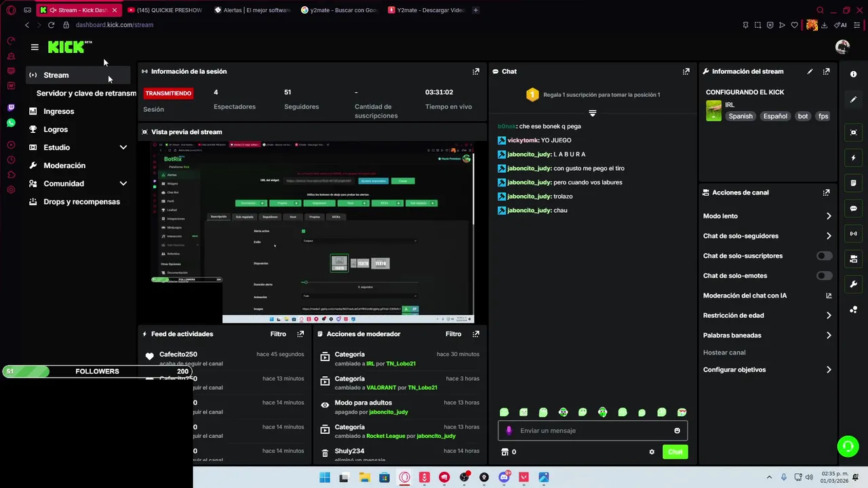Click the stream preview icon in right toolbar
This screenshot has height=488, width=868.
pyautogui.click(x=854, y=132)
